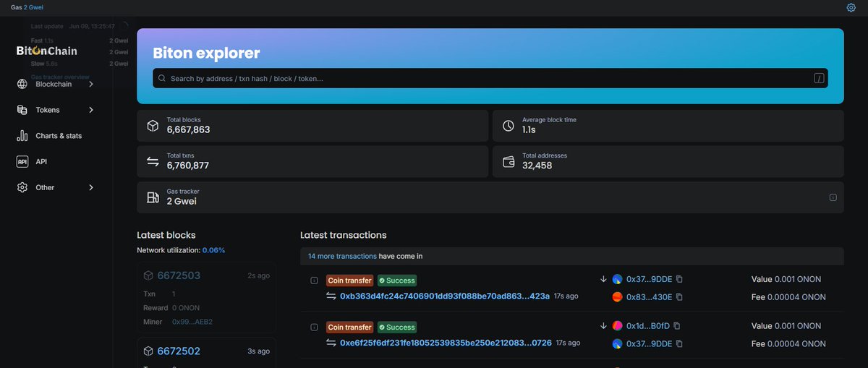The image size is (868, 368).
Task: Click the Network utilization 0.06% value
Action: coord(213,250)
